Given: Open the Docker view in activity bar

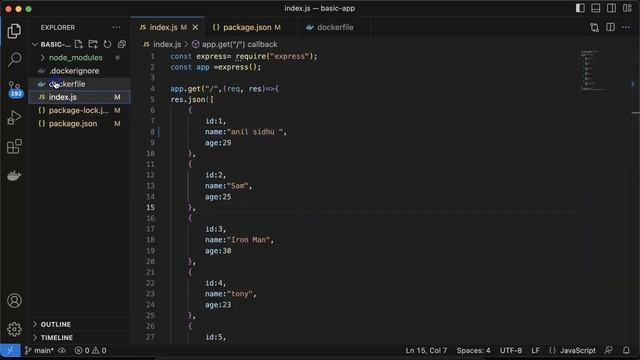Looking at the screenshot, I should [x=14, y=176].
